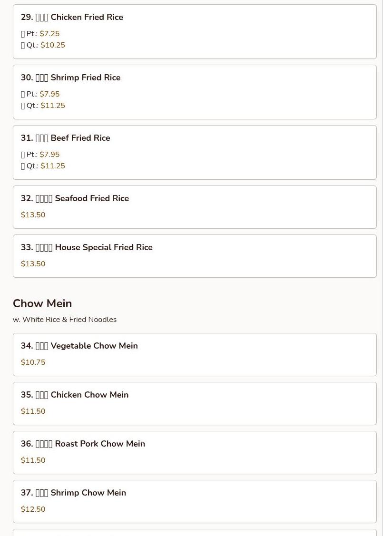Select the Chicken Fried Rice item card
The height and width of the screenshot is (536, 392).
195,31
